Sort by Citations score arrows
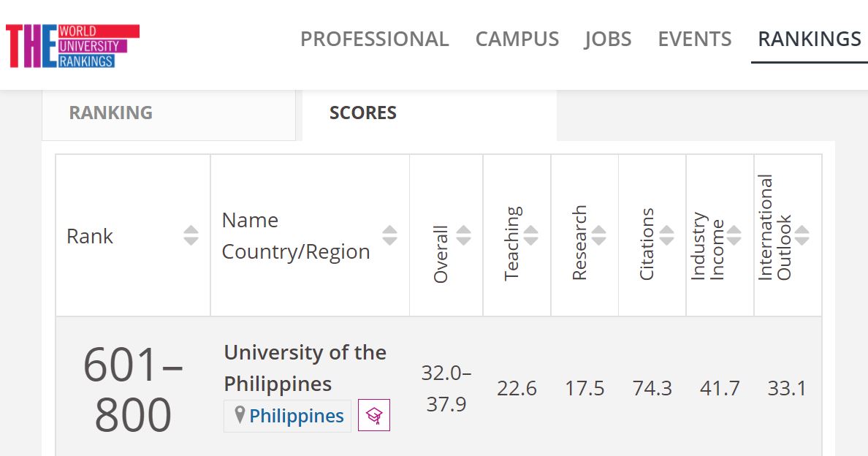 [666, 235]
